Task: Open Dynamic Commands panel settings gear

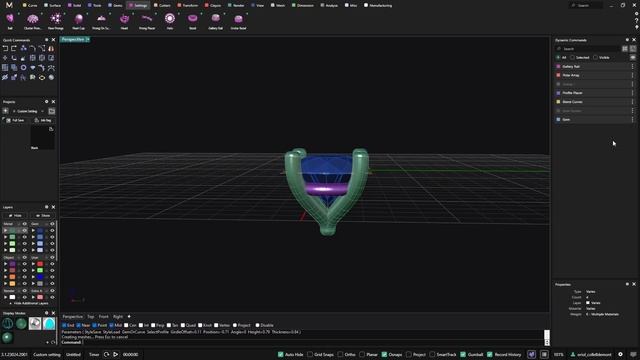Action: click(627, 40)
